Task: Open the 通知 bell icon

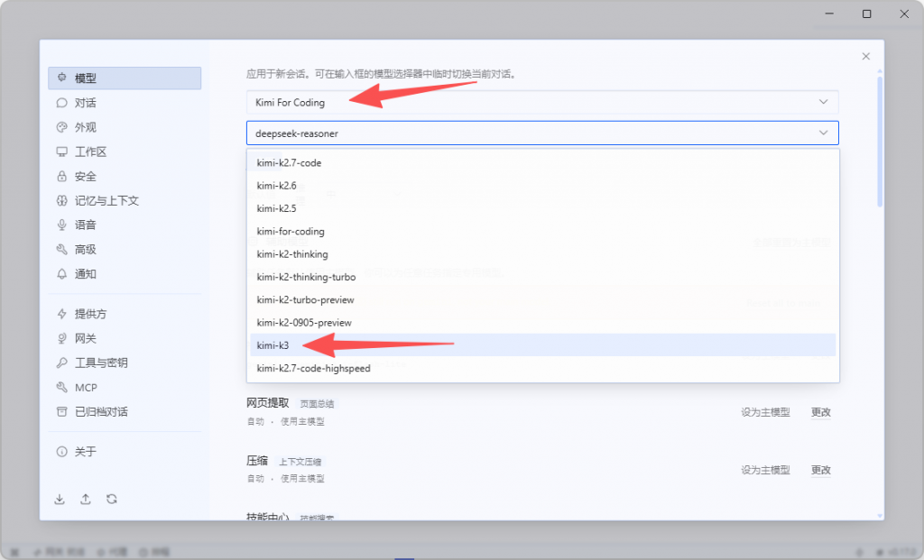Action: click(x=62, y=274)
